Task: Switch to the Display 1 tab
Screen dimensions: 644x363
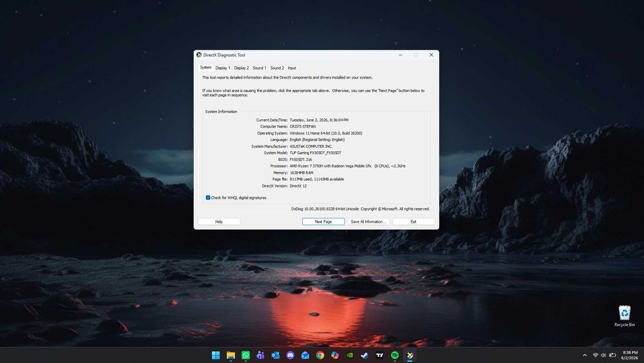Action: point(223,68)
